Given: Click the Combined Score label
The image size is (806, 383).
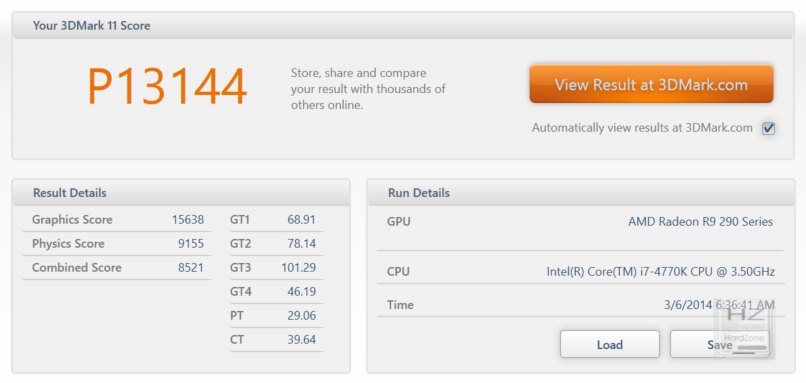Looking at the screenshot, I should (x=77, y=268).
